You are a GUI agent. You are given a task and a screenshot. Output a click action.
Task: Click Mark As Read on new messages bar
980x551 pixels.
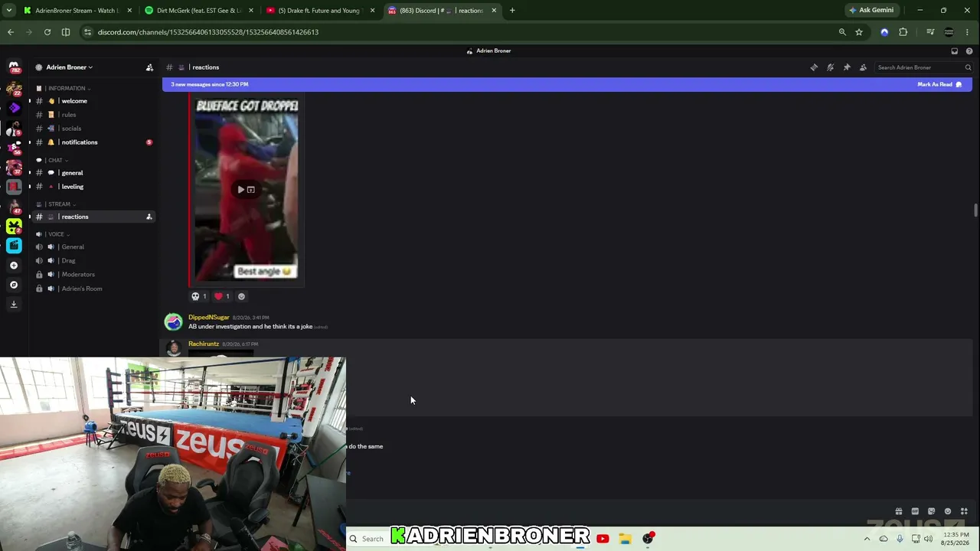[x=939, y=84]
